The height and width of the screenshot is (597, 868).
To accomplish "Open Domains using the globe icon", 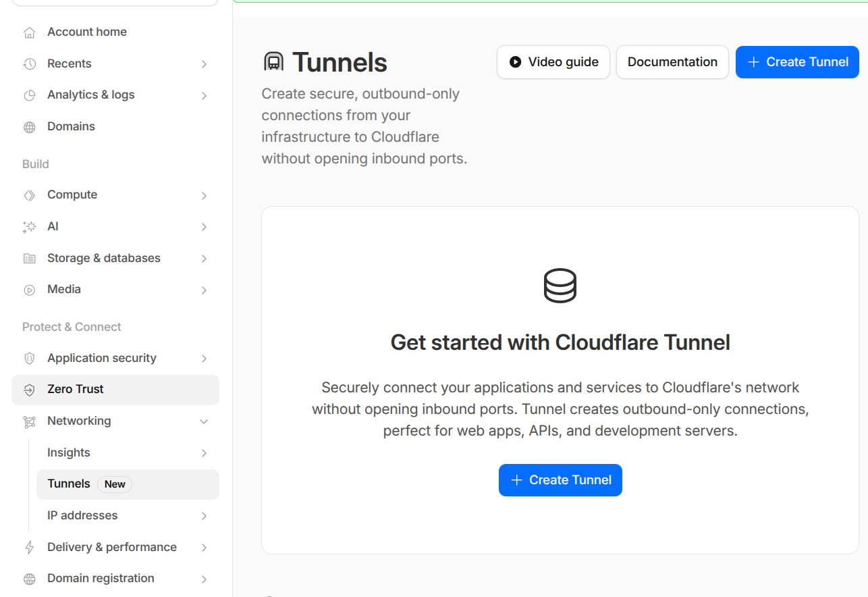I will [30, 126].
